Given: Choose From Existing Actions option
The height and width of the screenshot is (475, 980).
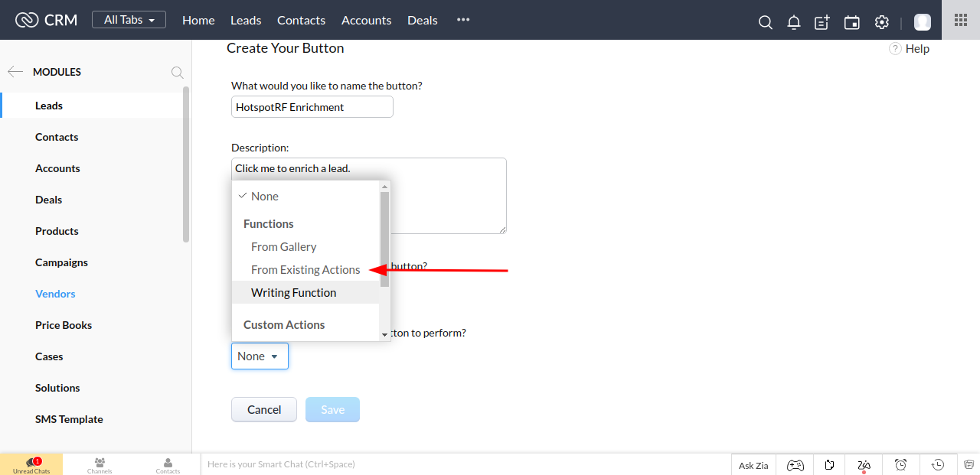Looking at the screenshot, I should pos(305,270).
